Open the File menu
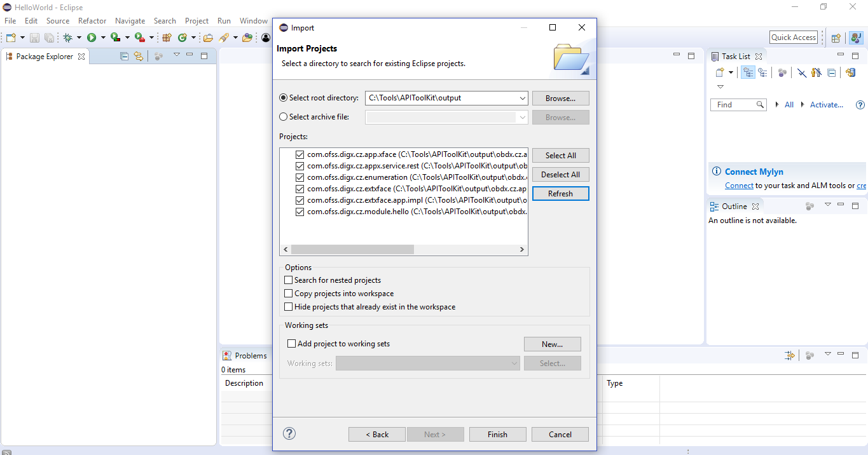The height and width of the screenshot is (455, 868). point(10,21)
